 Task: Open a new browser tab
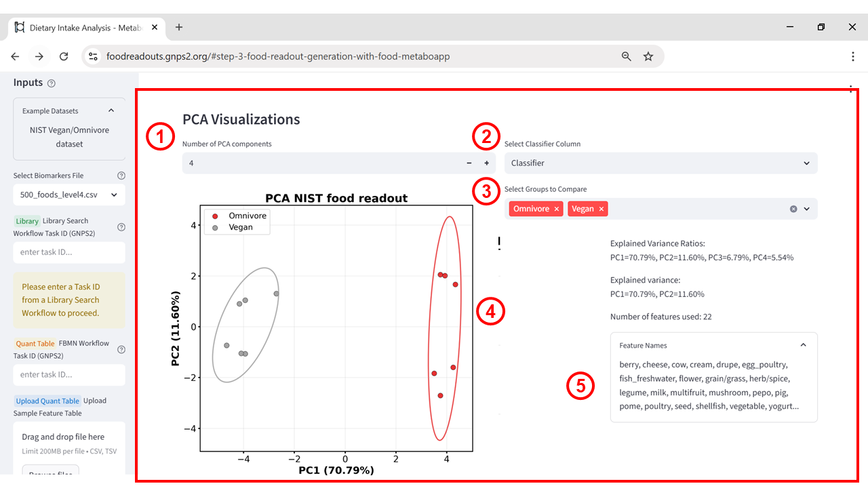click(179, 27)
